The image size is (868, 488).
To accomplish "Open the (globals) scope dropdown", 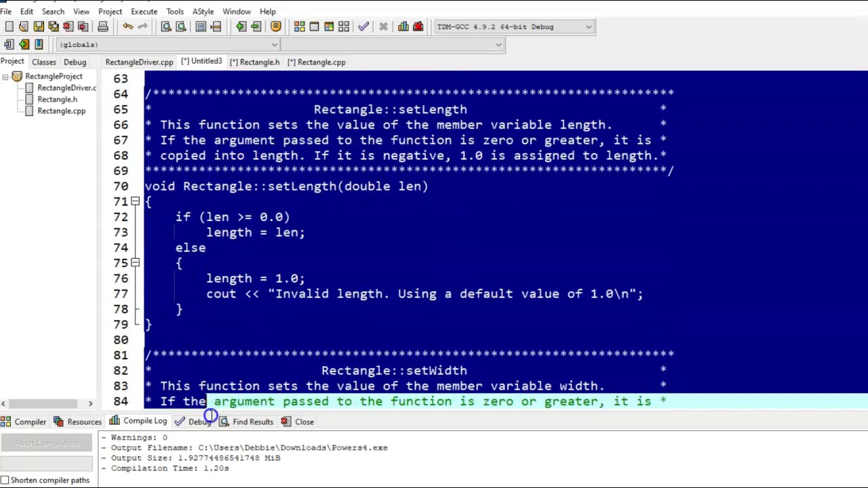I will pyautogui.click(x=167, y=45).
